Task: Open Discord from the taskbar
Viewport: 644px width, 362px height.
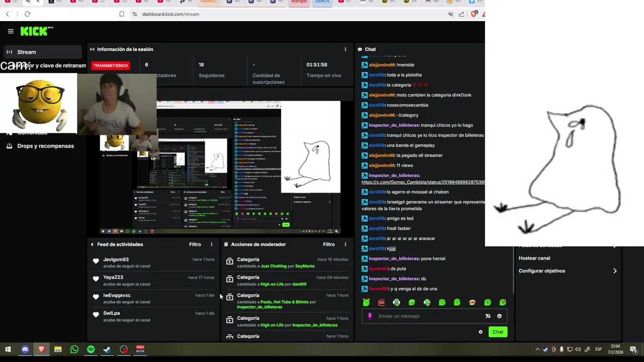Action: [x=25, y=349]
